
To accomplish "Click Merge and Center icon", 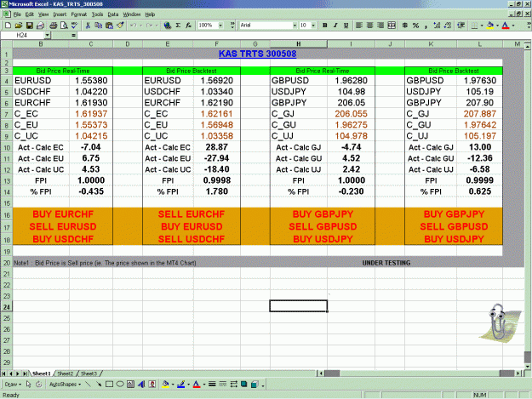I will [392, 26].
